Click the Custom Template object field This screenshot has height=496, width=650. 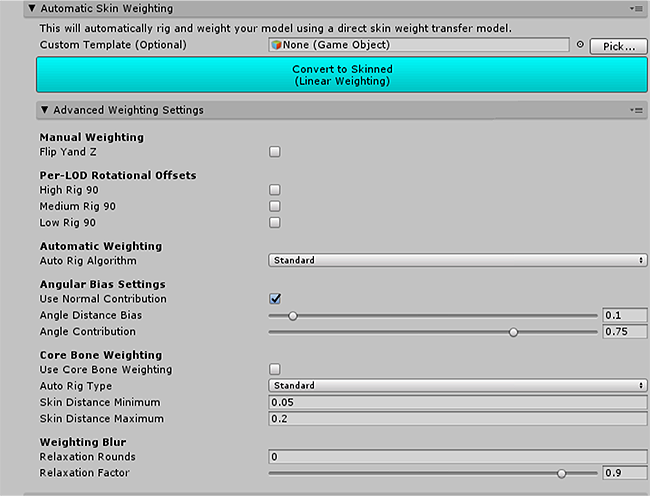tap(419, 45)
